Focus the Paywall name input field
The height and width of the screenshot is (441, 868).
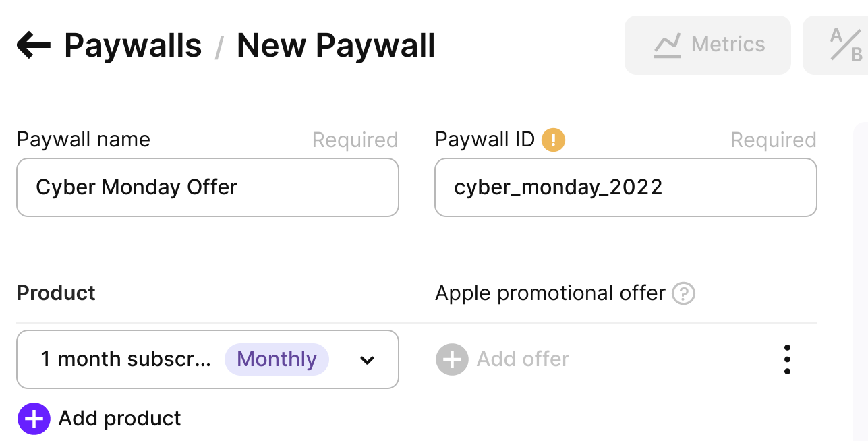coord(208,187)
